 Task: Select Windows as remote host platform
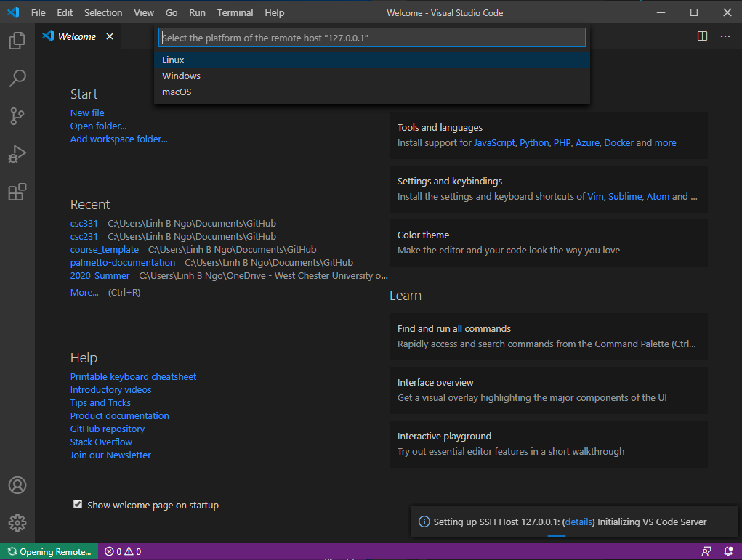tap(372, 76)
